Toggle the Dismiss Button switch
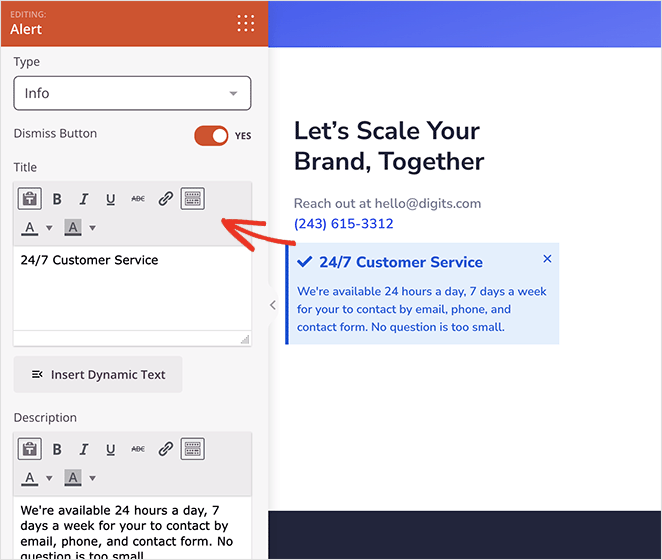Screen dimensions: 662x560 [211, 136]
